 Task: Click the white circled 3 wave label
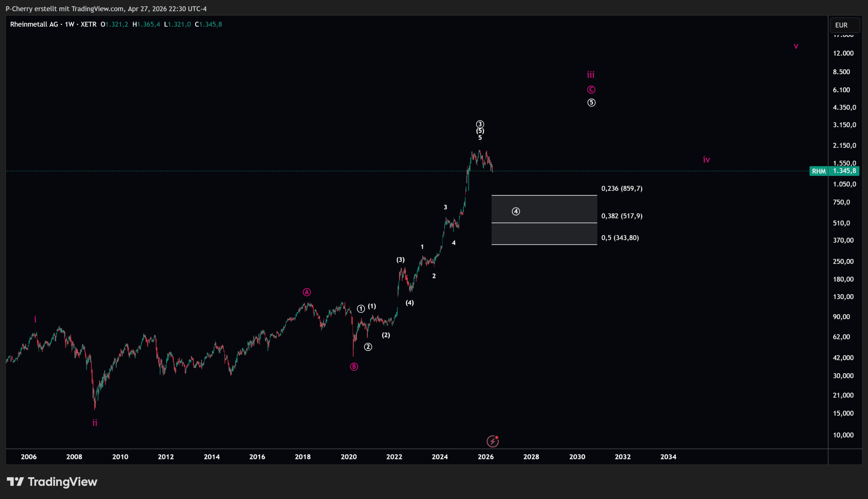click(x=480, y=124)
